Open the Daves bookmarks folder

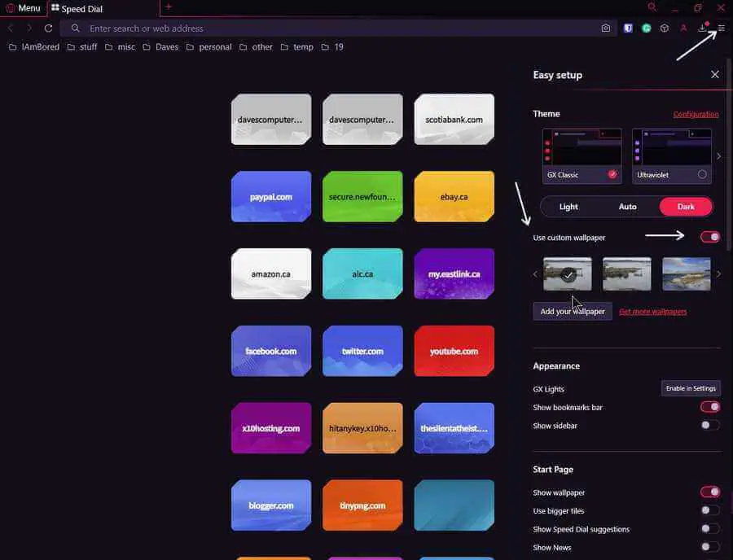[x=160, y=47]
